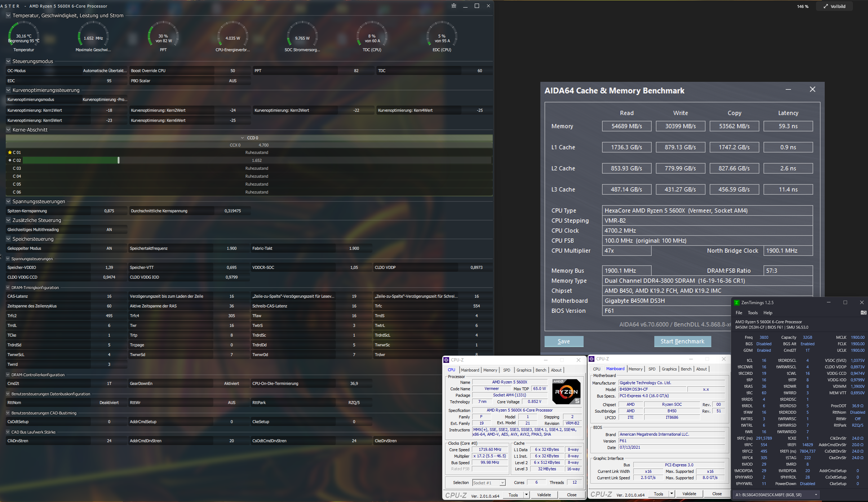Open the Tools menu in ZenTimings

click(x=753, y=313)
